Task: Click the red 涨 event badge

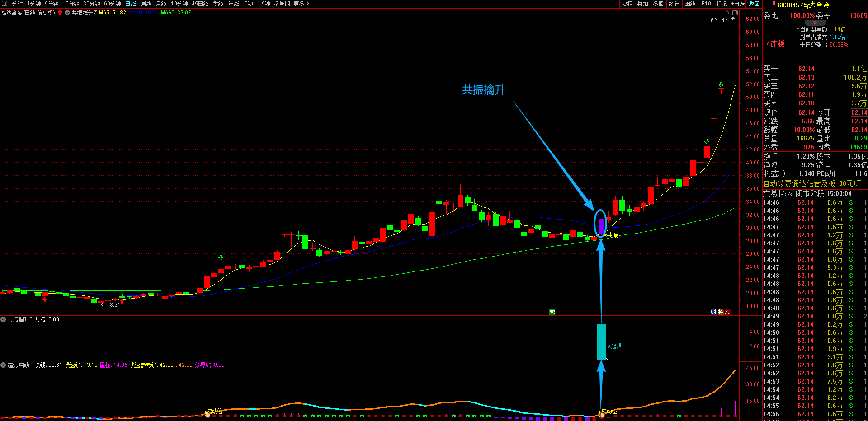Action: (727, 312)
